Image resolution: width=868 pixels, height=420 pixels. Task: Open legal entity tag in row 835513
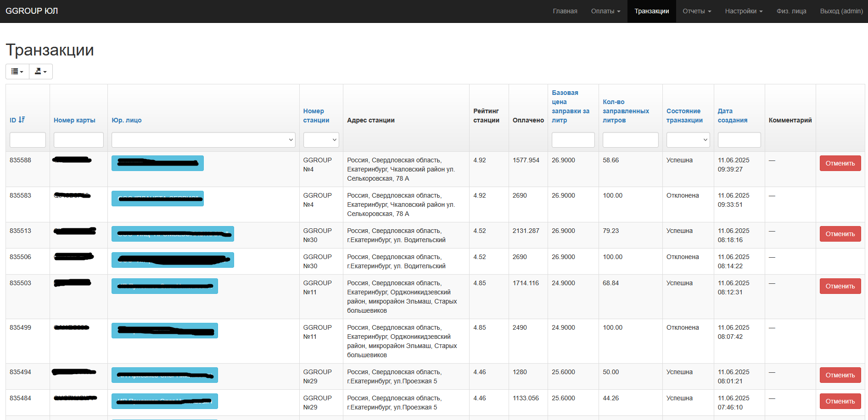(173, 234)
